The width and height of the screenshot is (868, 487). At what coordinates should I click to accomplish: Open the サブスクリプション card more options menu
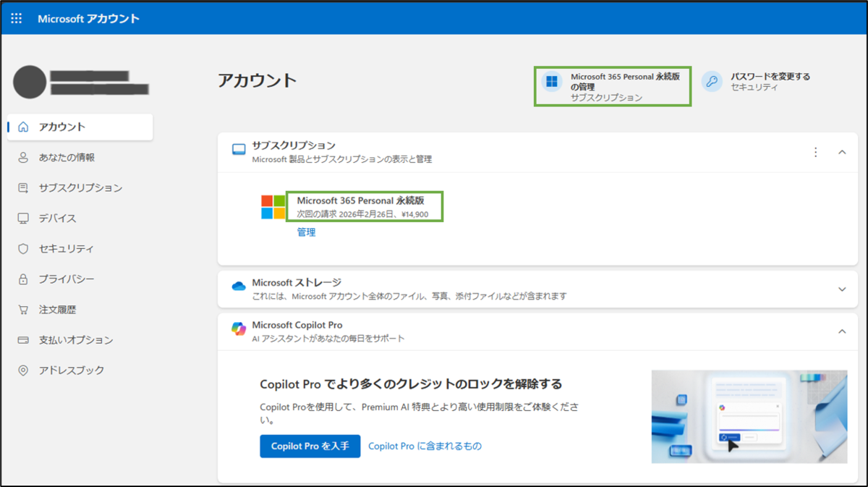816,152
